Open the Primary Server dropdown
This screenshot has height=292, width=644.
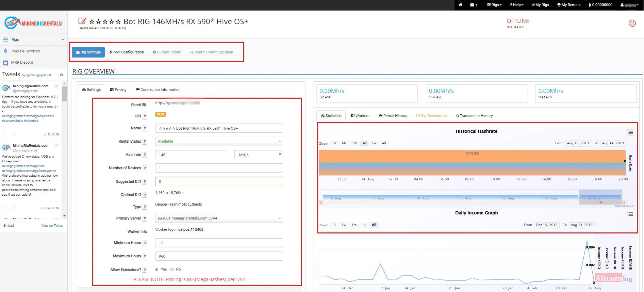tap(219, 218)
